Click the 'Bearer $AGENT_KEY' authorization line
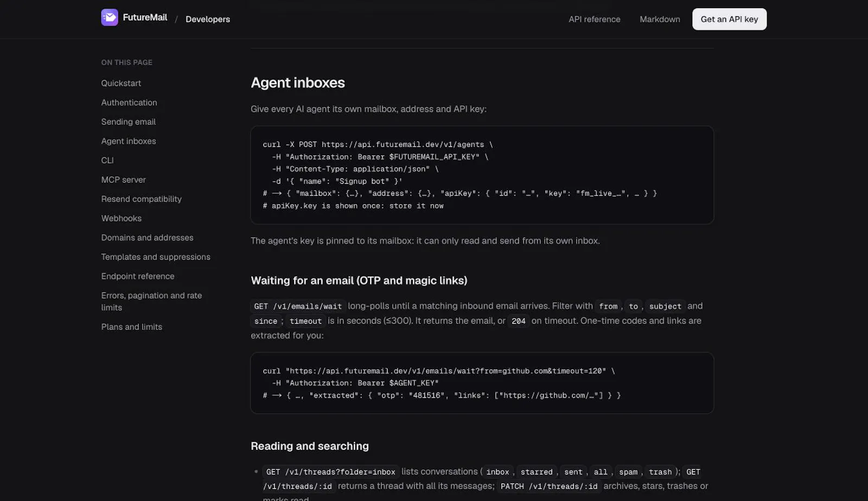This screenshot has width=868, height=501. [x=355, y=383]
